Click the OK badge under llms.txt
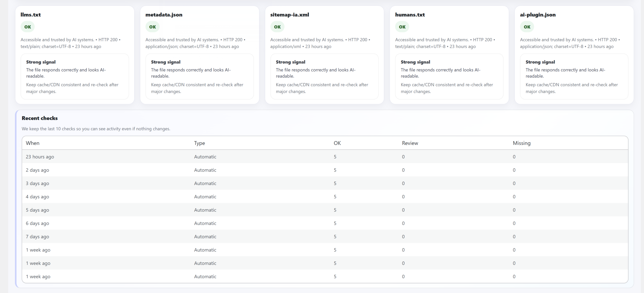 (28, 27)
